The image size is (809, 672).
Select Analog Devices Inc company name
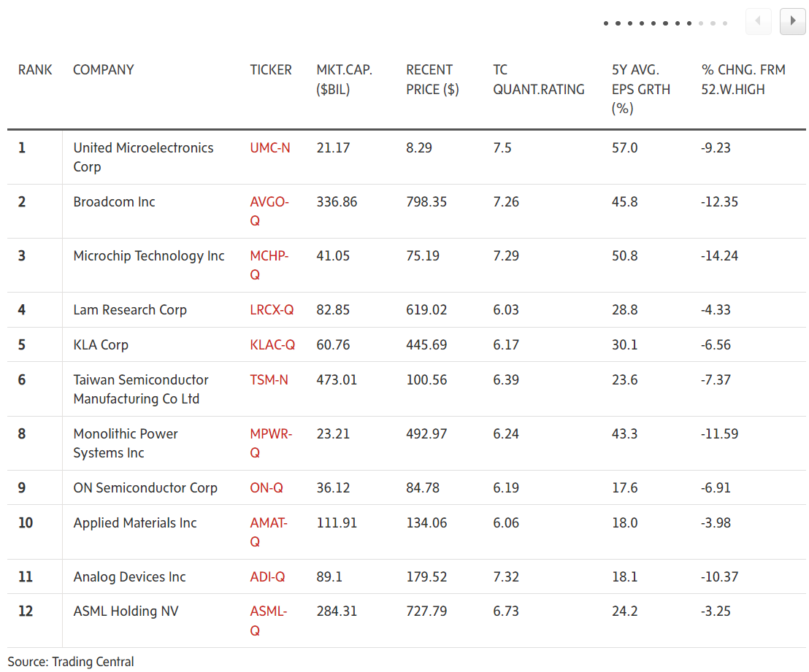(x=129, y=577)
